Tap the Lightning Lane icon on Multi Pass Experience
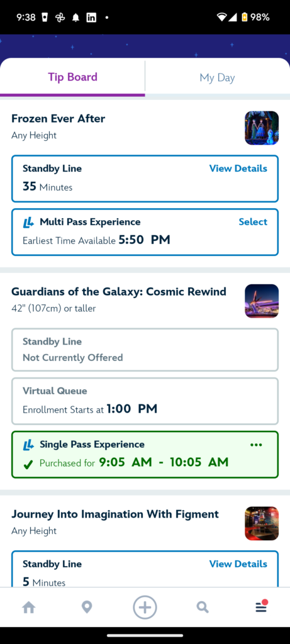Screen dimensions: 290x644 coord(28,222)
